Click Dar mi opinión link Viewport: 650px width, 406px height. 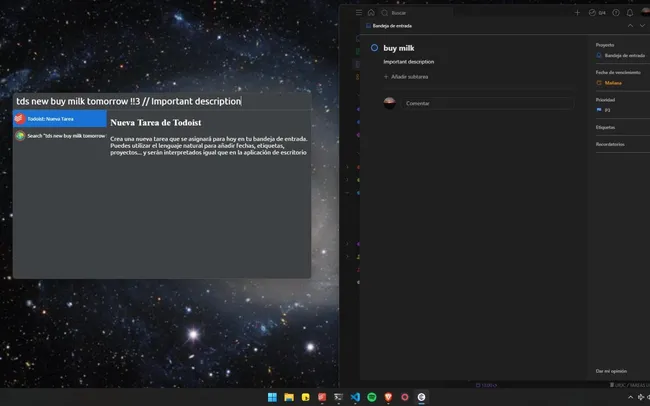point(611,371)
